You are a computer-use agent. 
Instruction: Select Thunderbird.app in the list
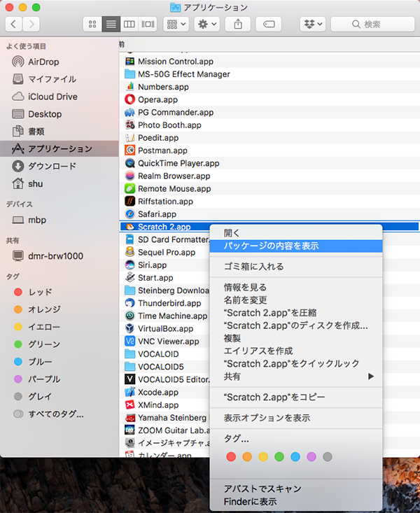pos(163,303)
